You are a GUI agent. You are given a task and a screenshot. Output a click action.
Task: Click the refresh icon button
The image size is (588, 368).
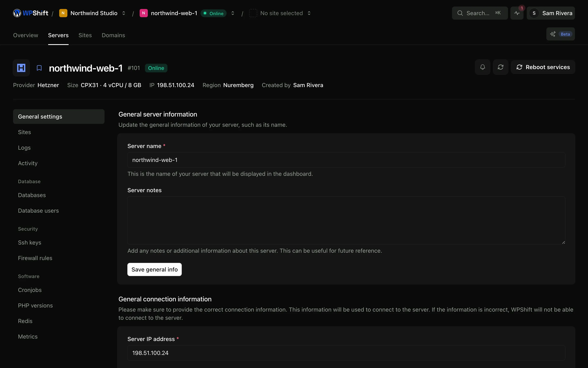pos(501,67)
